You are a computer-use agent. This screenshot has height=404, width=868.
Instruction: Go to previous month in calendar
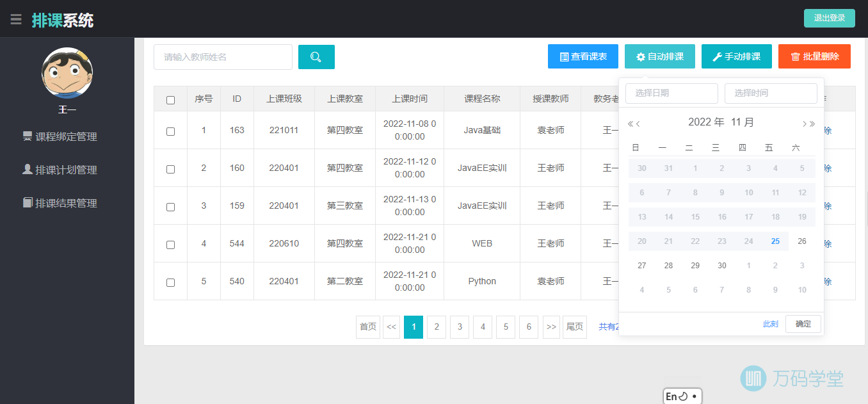638,124
